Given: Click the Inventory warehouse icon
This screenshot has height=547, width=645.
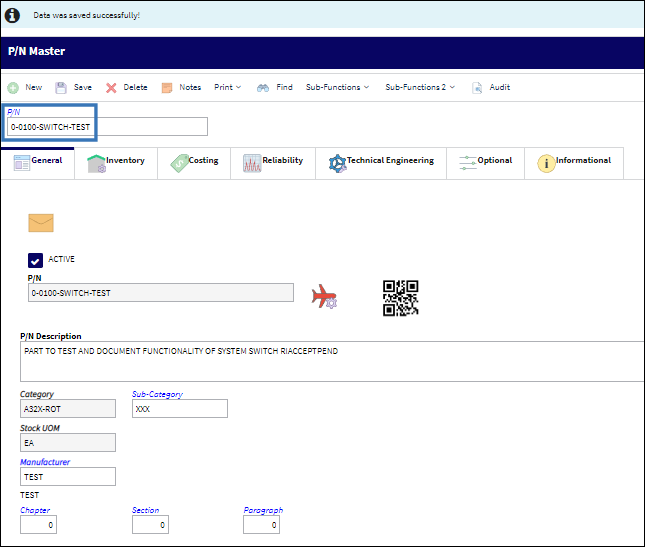Looking at the screenshot, I should point(96,163).
